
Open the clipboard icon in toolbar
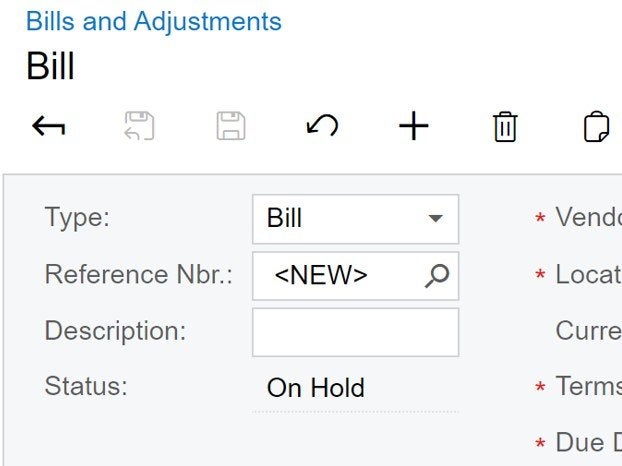(x=596, y=127)
